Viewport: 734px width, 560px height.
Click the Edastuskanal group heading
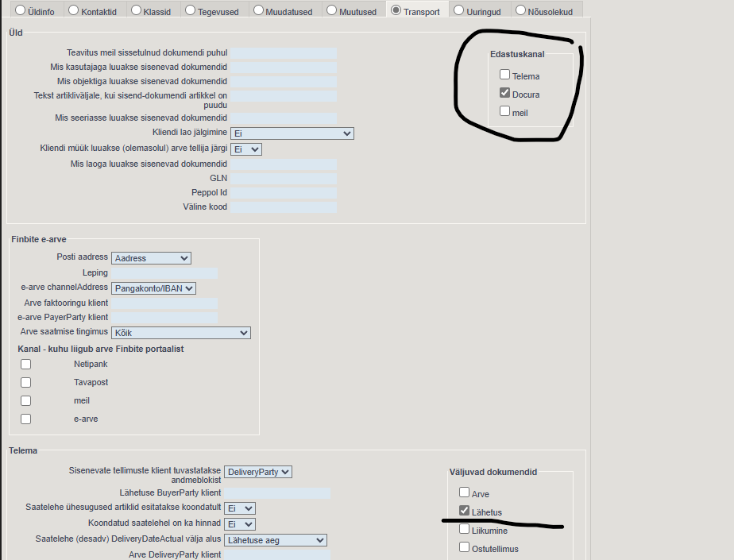click(517, 54)
